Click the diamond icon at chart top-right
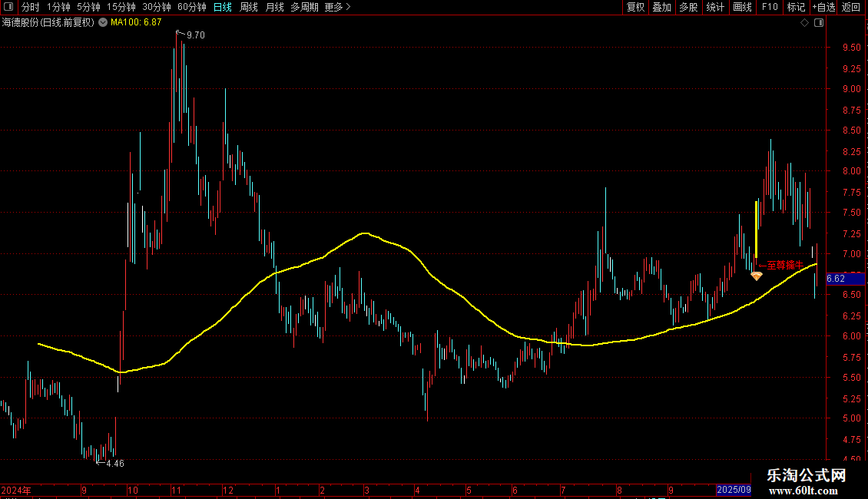 click(805, 23)
